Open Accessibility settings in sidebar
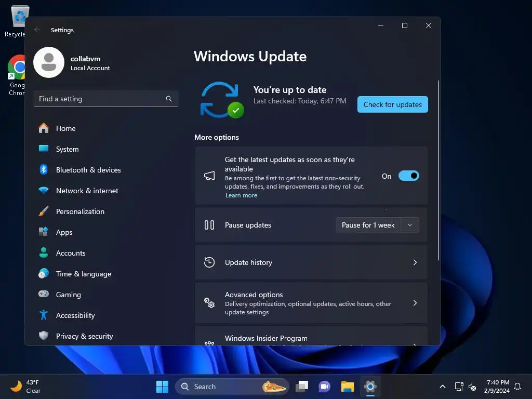This screenshot has height=399, width=532. 106,315
